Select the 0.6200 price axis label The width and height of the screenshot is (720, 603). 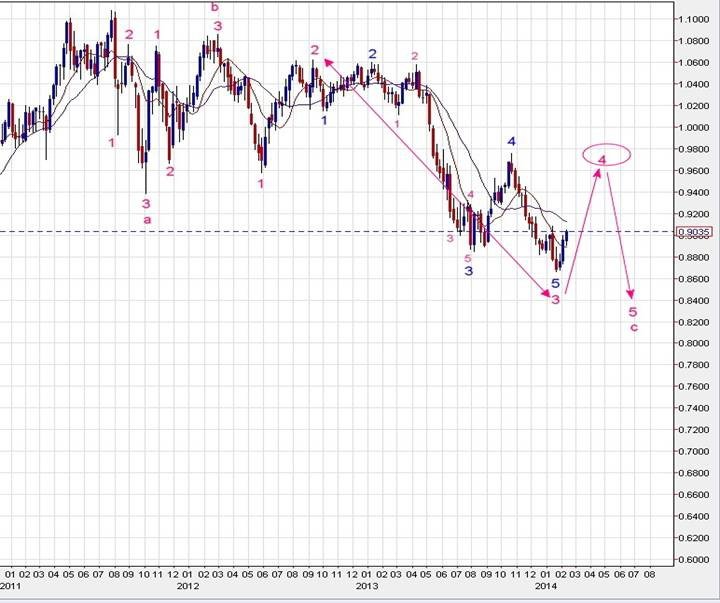point(694,538)
